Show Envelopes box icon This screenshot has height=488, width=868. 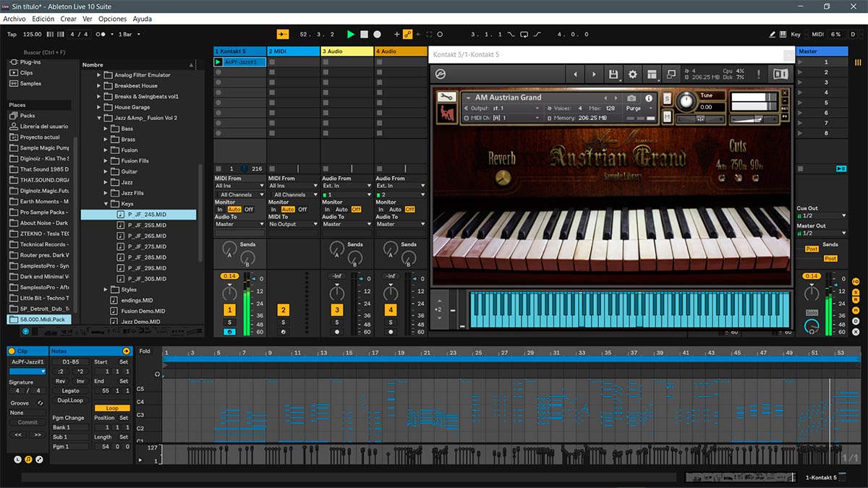point(39,459)
